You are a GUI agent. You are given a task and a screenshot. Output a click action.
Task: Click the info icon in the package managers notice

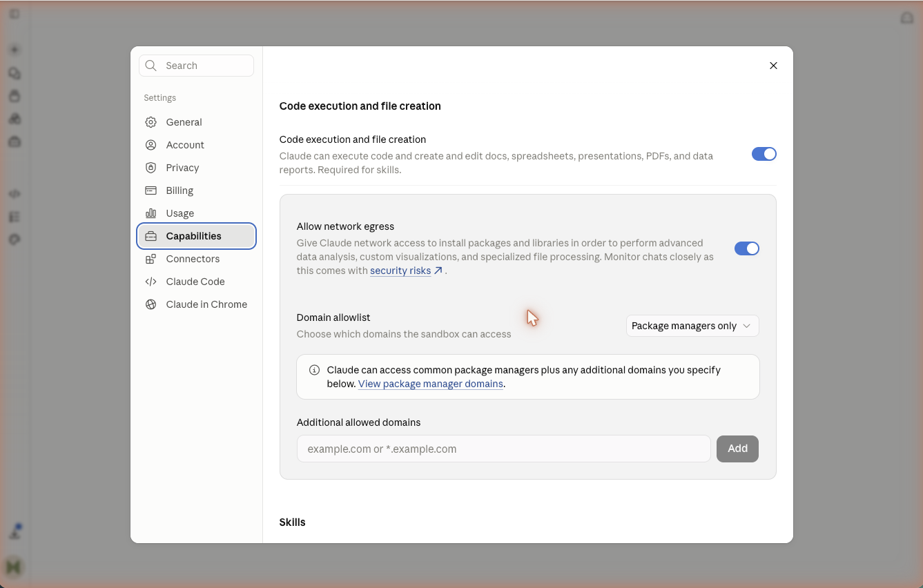[314, 370]
